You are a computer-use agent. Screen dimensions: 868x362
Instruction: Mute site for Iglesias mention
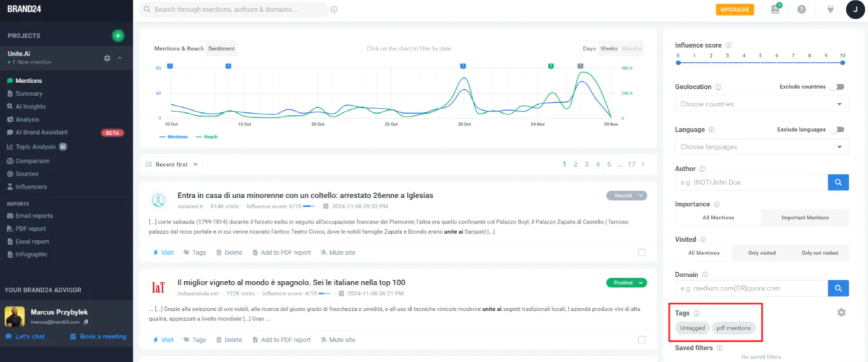tap(338, 253)
